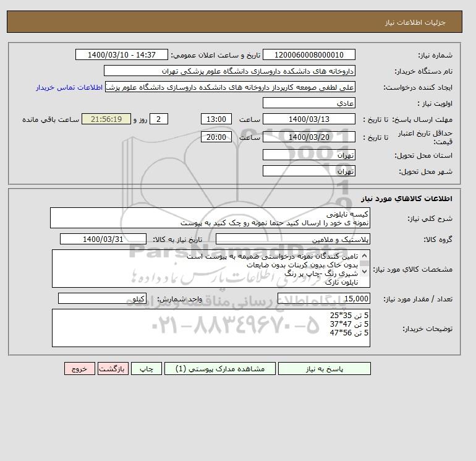Click quantity field 15,000
Screen dimensions: 476x461
click(x=324, y=298)
